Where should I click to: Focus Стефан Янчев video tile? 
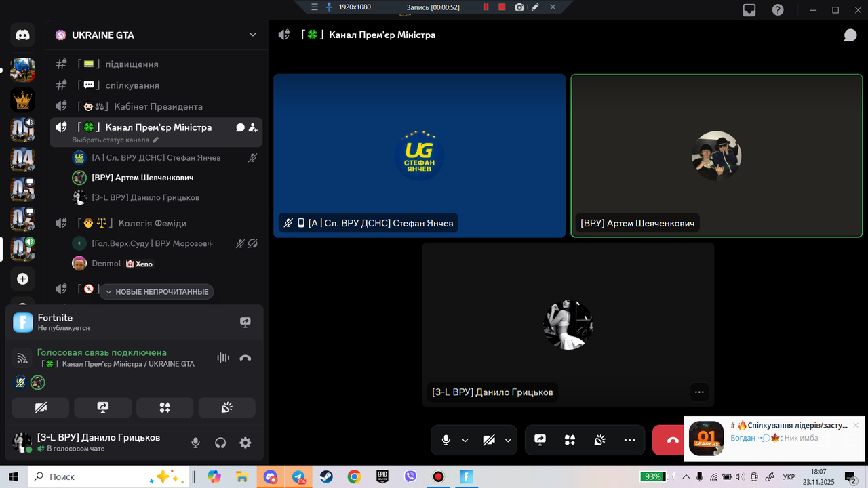pos(419,156)
